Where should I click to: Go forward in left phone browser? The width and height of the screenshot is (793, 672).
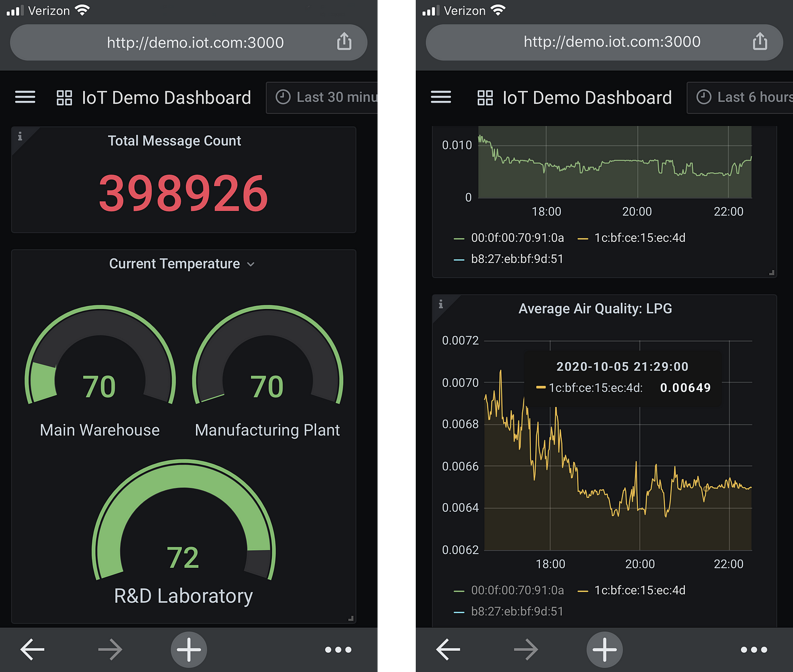pyautogui.click(x=110, y=649)
